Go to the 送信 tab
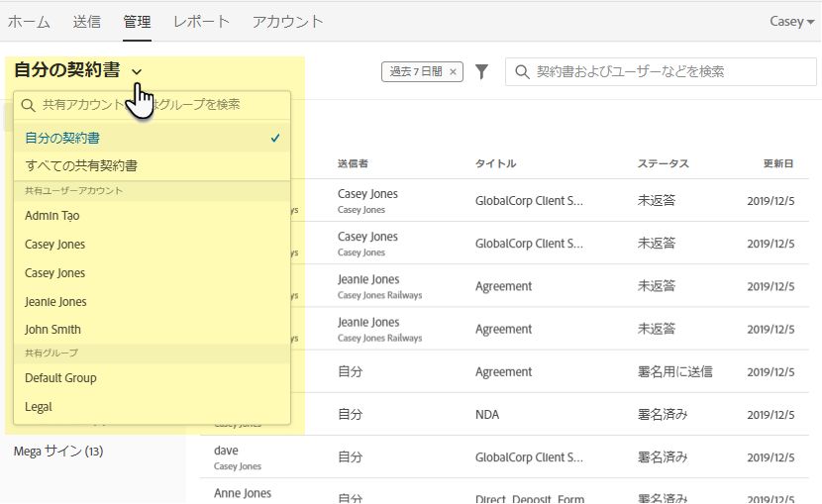Image resolution: width=822 pixels, height=504 pixels. click(86, 22)
